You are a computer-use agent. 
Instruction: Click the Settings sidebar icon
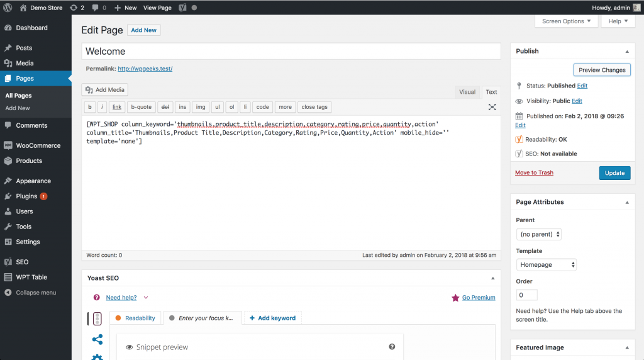click(8, 242)
